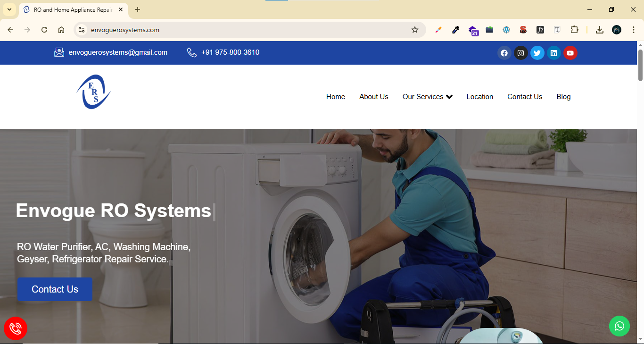Call the +91 975-800-3610 phone link
644x344 pixels.
click(x=230, y=52)
